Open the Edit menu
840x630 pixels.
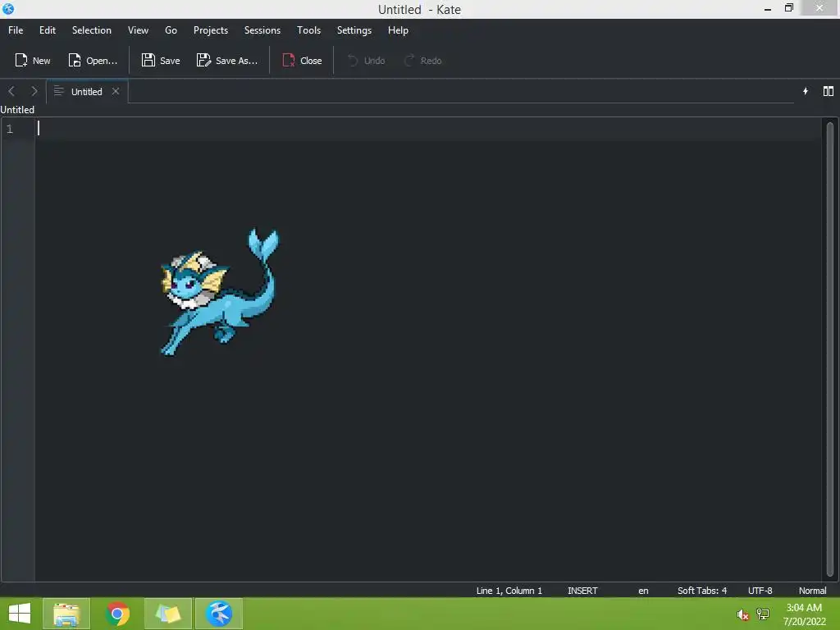pos(47,30)
